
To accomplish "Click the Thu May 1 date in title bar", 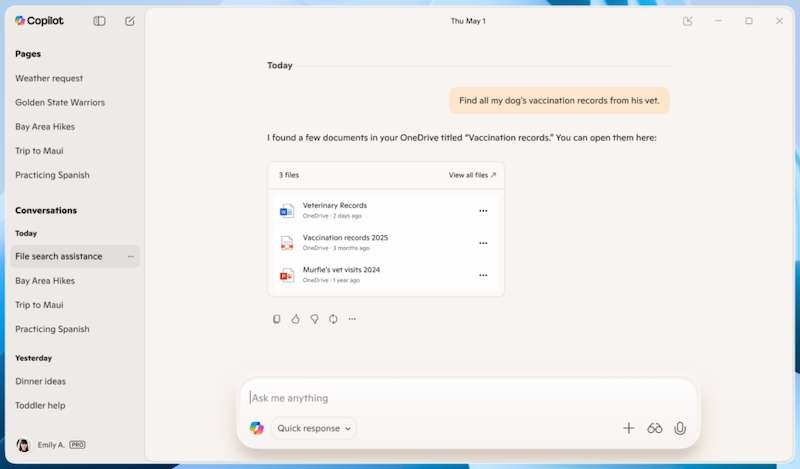I will (x=468, y=21).
